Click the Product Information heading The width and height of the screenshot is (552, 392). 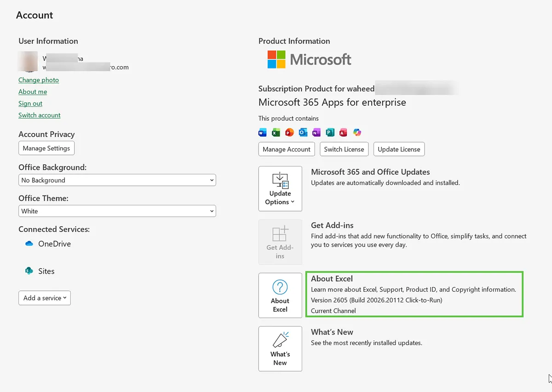pos(294,41)
